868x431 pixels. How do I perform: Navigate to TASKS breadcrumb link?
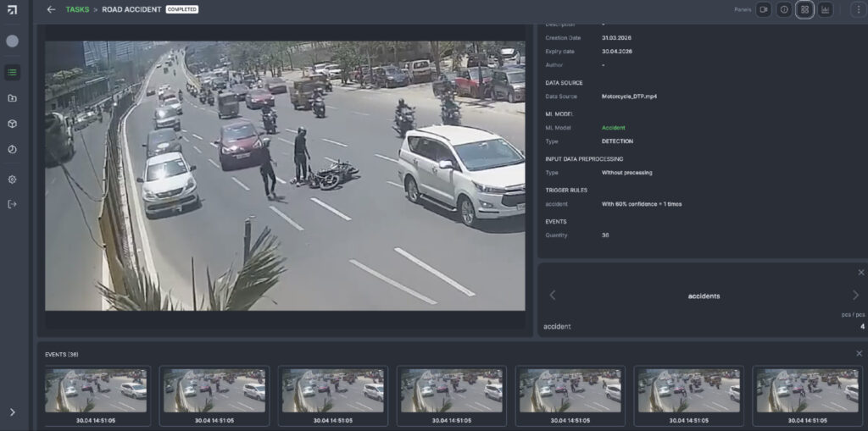click(x=77, y=9)
